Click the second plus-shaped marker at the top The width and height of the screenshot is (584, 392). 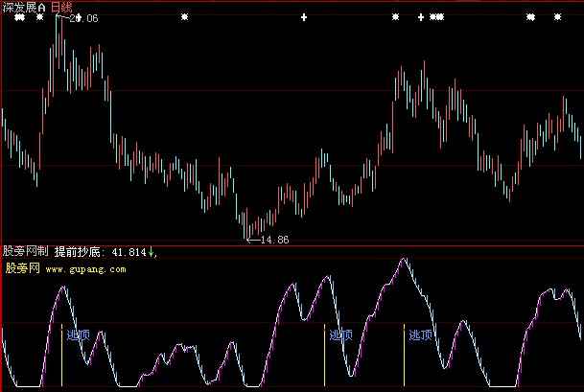[420, 17]
